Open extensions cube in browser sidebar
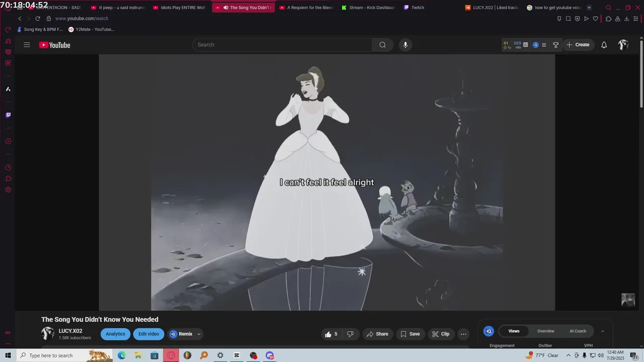This screenshot has height=362, width=644. [x=8, y=178]
